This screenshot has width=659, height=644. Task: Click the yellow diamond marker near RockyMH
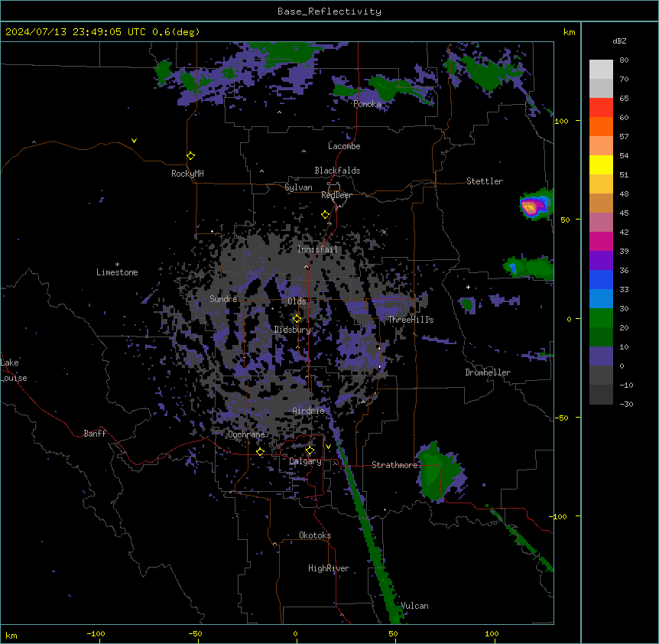click(x=191, y=156)
